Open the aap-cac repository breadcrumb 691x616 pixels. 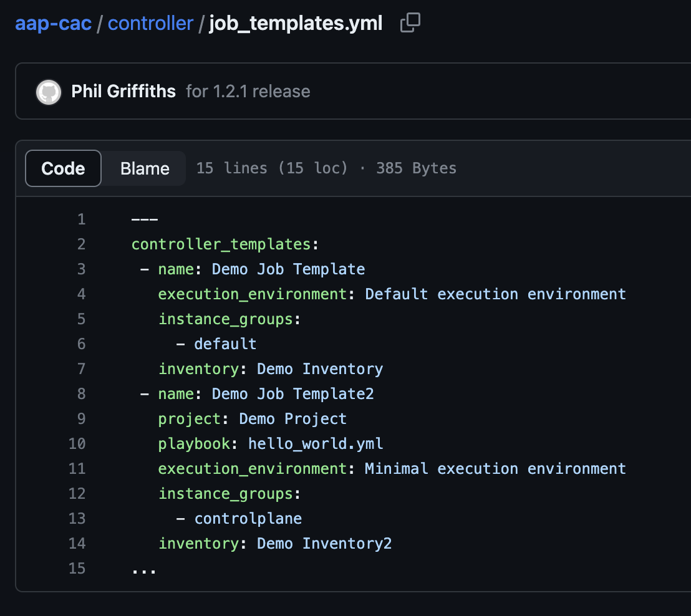click(x=54, y=24)
